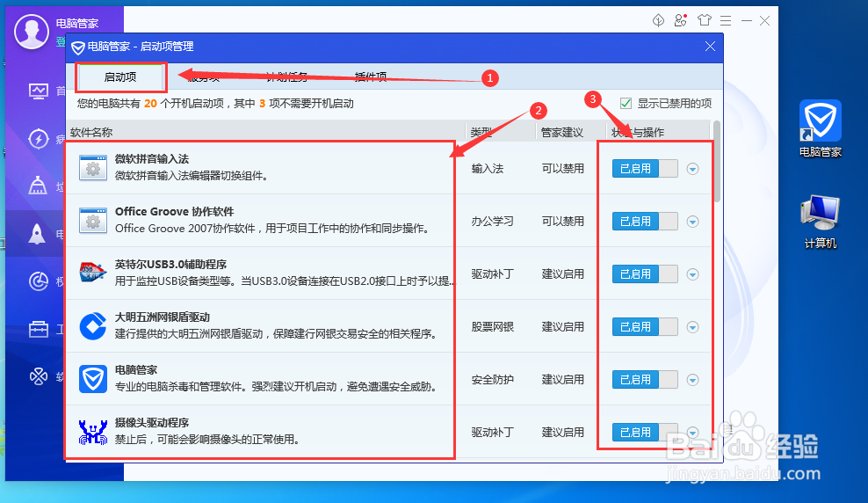Toggle 已启用 switch for 微软拼音输入法
Image resolution: width=868 pixels, height=503 pixels.
[x=645, y=169]
